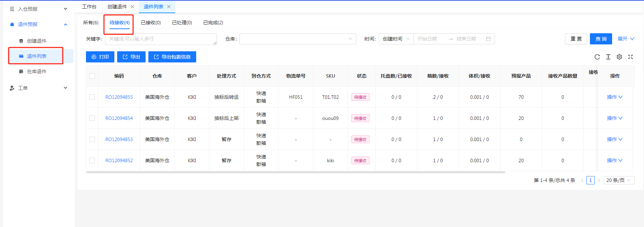This screenshot has width=644, height=227.
Task: Check the box for row RO12094855
Action: pos(92,97)
